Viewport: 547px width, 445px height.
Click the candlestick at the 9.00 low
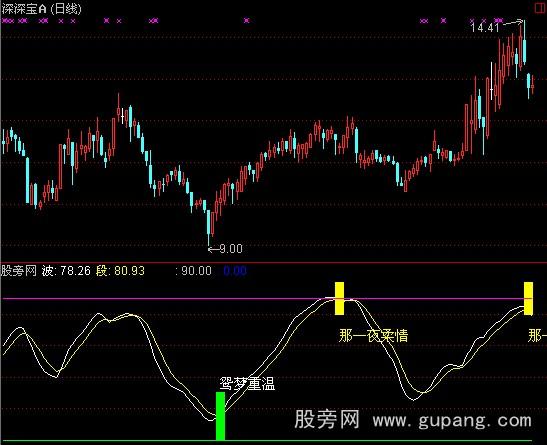[x=209, y=227]
